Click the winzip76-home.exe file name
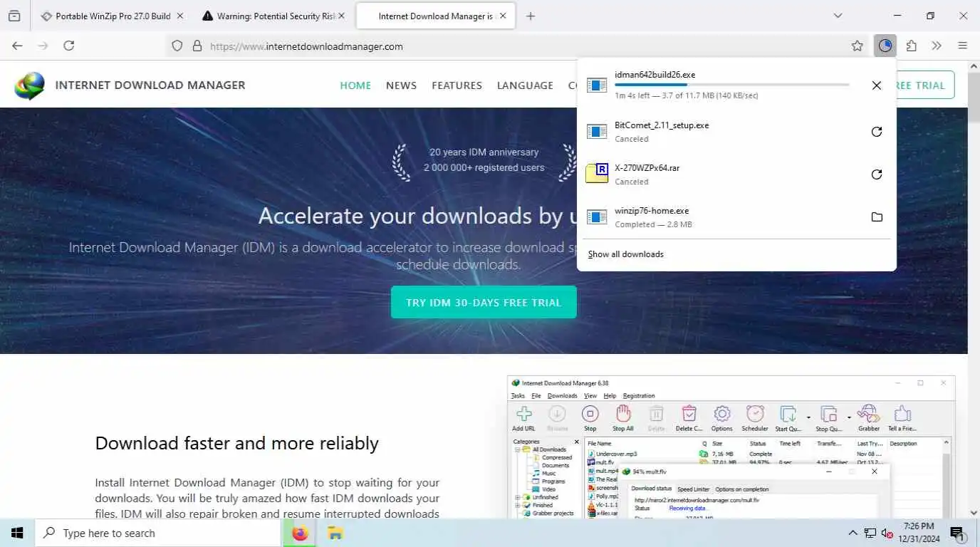 coord(652,211)
